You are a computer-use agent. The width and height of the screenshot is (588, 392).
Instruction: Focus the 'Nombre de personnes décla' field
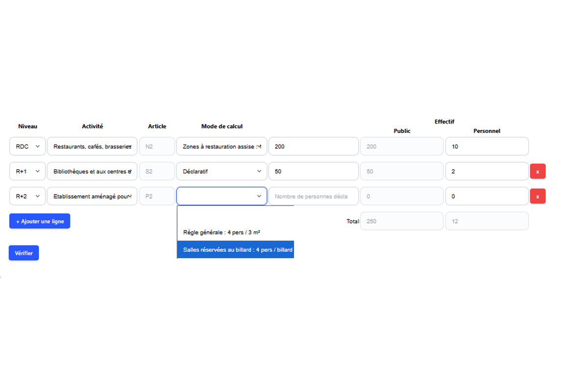click(314, 196)
